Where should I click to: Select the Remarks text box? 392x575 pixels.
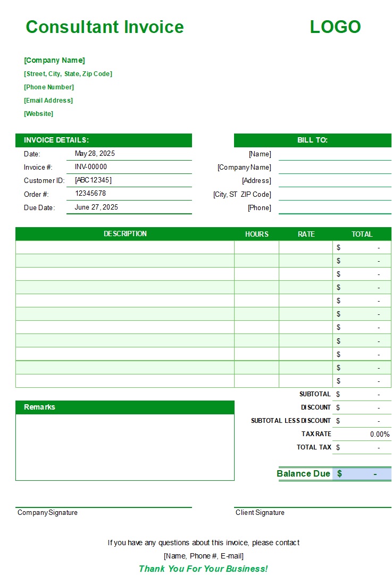124,447
